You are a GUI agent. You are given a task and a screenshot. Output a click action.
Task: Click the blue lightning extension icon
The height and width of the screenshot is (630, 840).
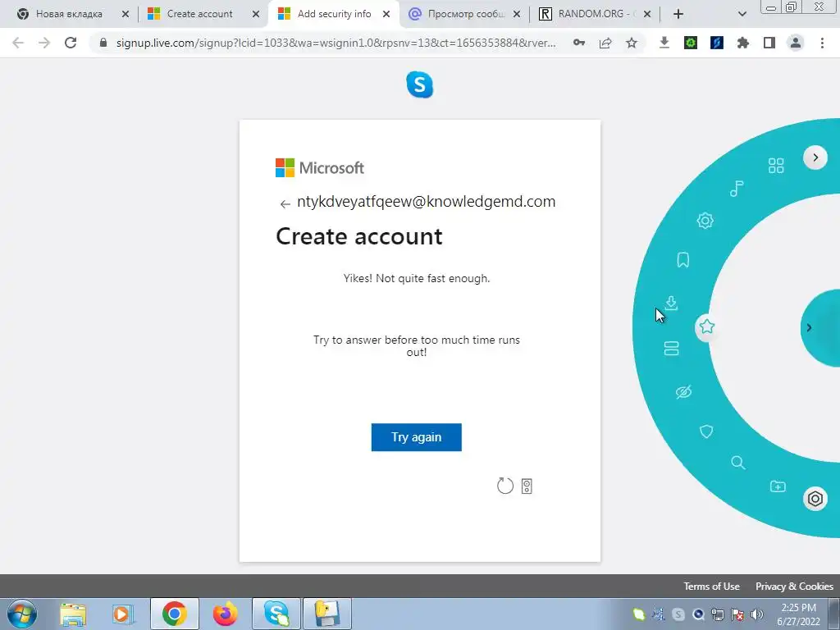tap(717, 43)
